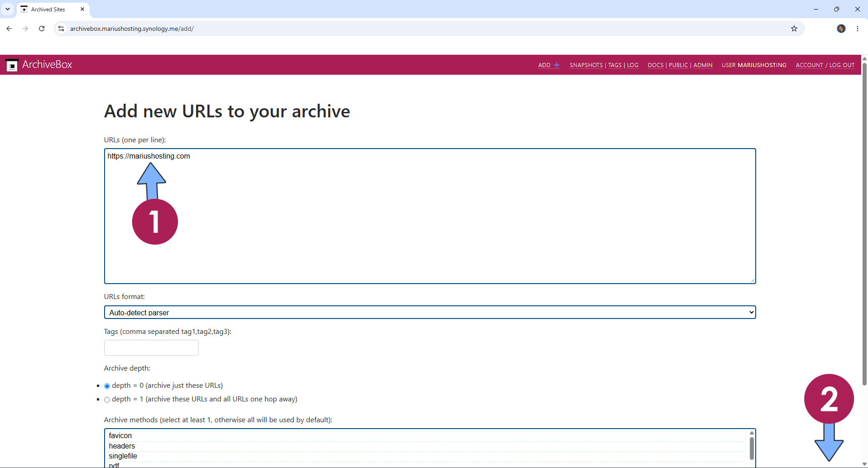Open the ACCOUNT link
868x468 pixels.
[x=810, y=65]
